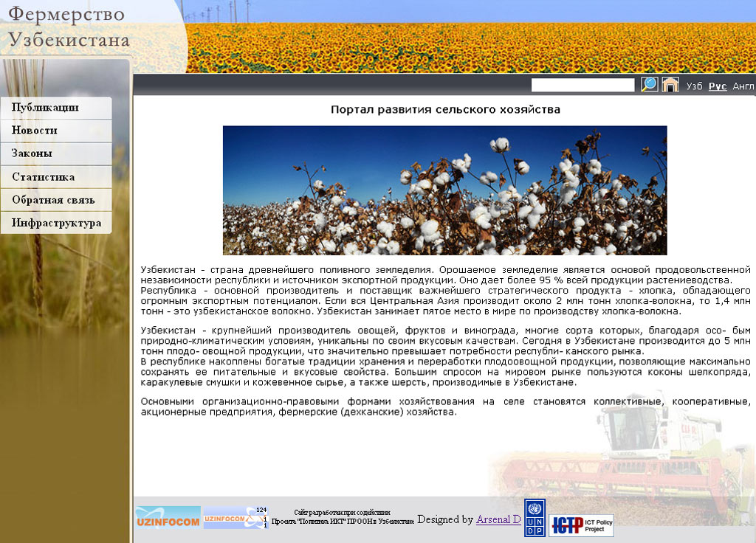Open the UNDP logo link
Viewport: 756px width, 543px height.
point(535,517)
